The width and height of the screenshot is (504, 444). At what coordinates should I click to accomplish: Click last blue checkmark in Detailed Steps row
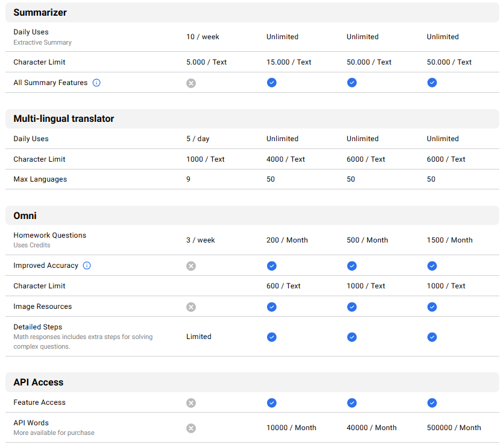(432, 337)
